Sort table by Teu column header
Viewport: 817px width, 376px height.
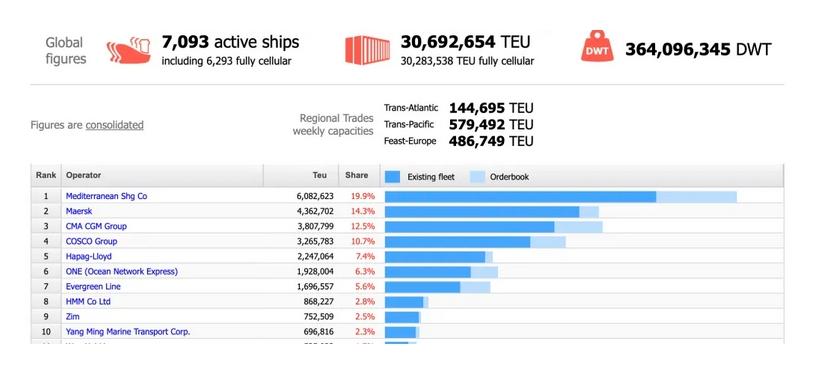[x=301, y=176]
